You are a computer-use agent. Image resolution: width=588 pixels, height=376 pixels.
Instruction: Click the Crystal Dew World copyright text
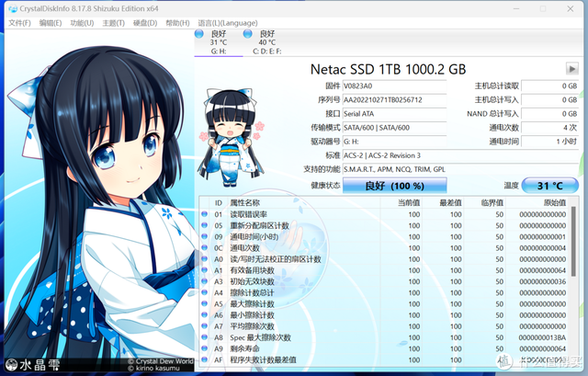click(x=161, y=361)
